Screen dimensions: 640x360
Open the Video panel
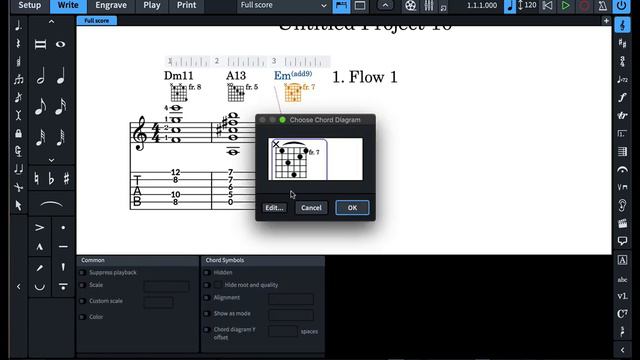tap(622, 223)
